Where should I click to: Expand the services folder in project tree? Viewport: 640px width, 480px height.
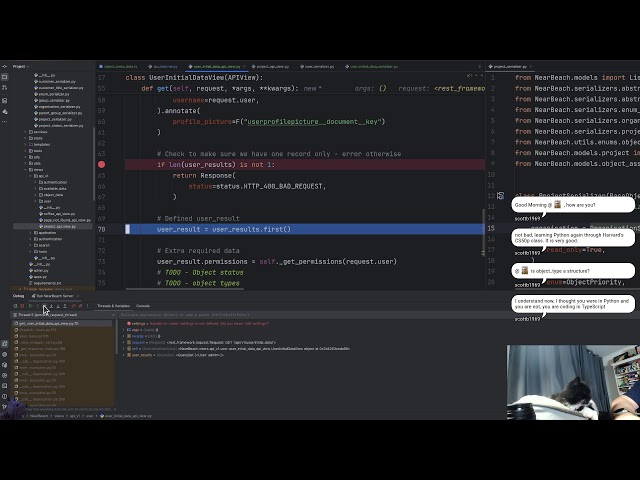pyautogui.click(x=25, y=132)
